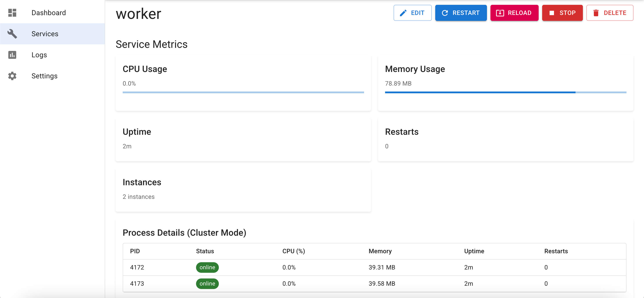This screenshot has width=644, height=298.
Task: Switch to the Logs section
Action: click(x=39, y=55)
